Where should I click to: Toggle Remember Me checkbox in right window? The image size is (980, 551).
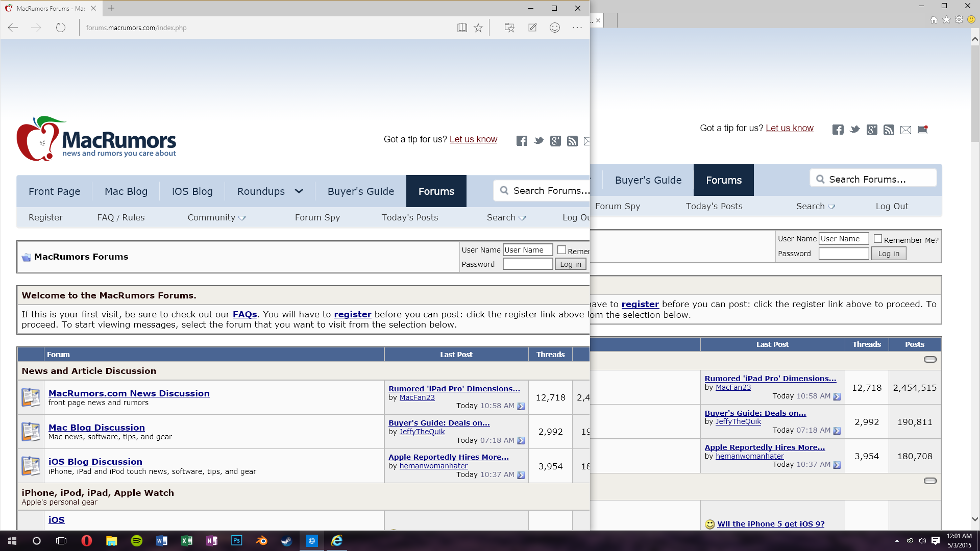click(x=878, y=239)
